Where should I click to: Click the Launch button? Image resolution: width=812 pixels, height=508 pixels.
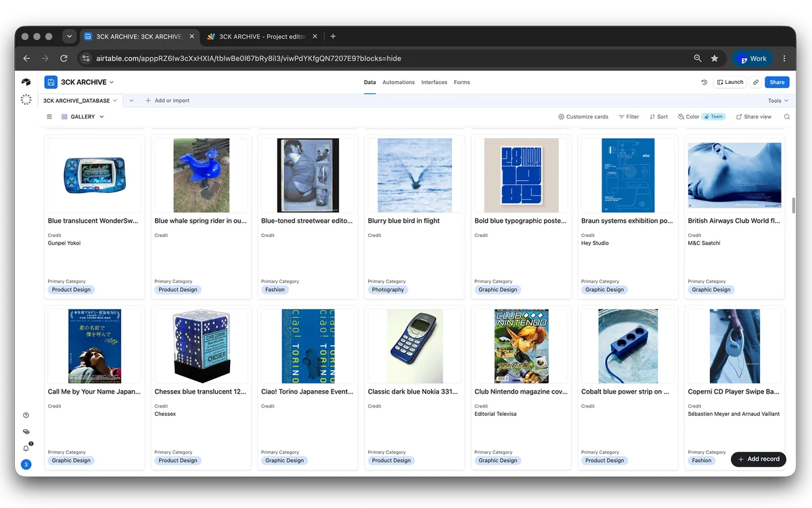click(730, 82)
